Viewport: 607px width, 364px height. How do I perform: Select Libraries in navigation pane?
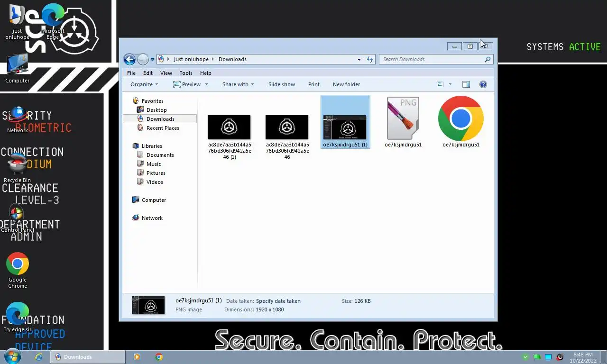tap(152, 146)
